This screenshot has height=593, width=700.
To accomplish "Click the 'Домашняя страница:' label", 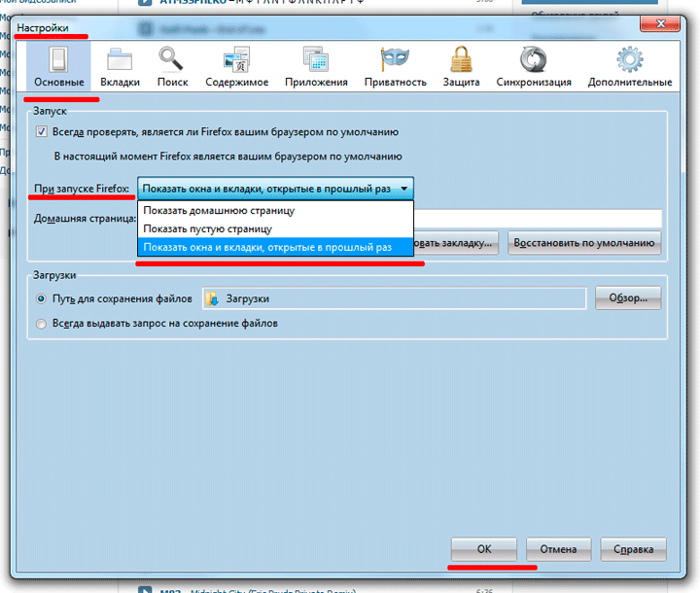I will pyautogui.click(x=85, y=219).
